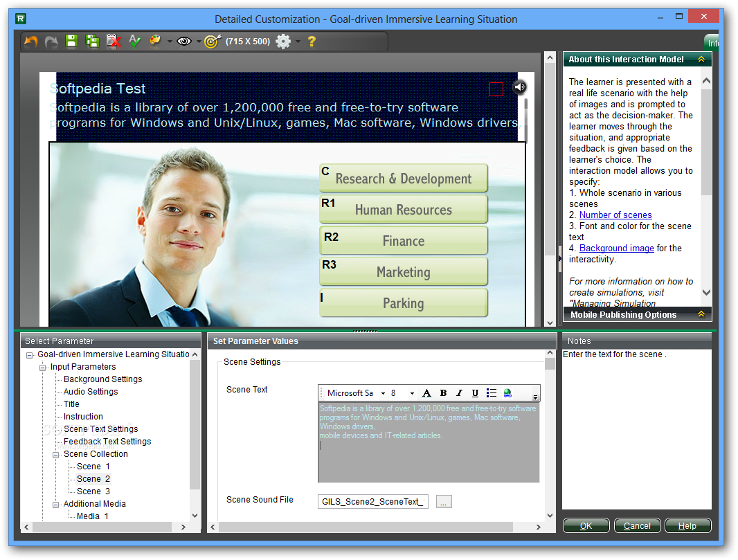
Task: Select Scene 2 in the tree
Action: [x=93, y=478]
